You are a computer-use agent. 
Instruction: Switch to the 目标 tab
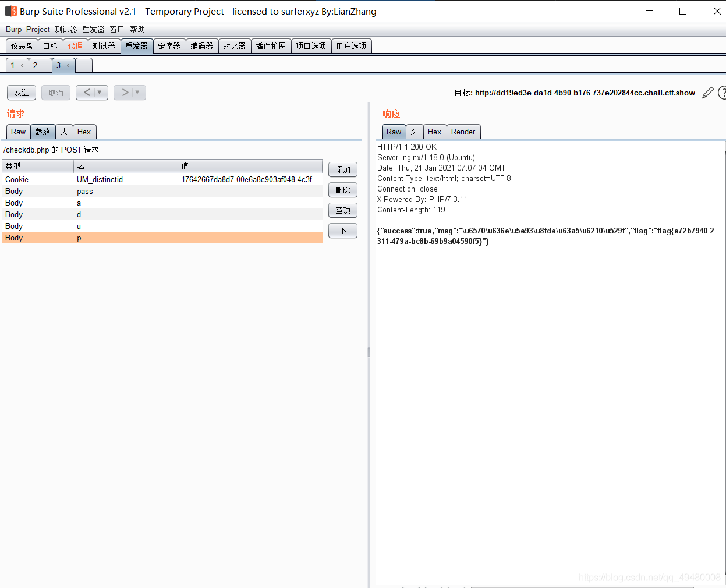(x=51, y=46)
